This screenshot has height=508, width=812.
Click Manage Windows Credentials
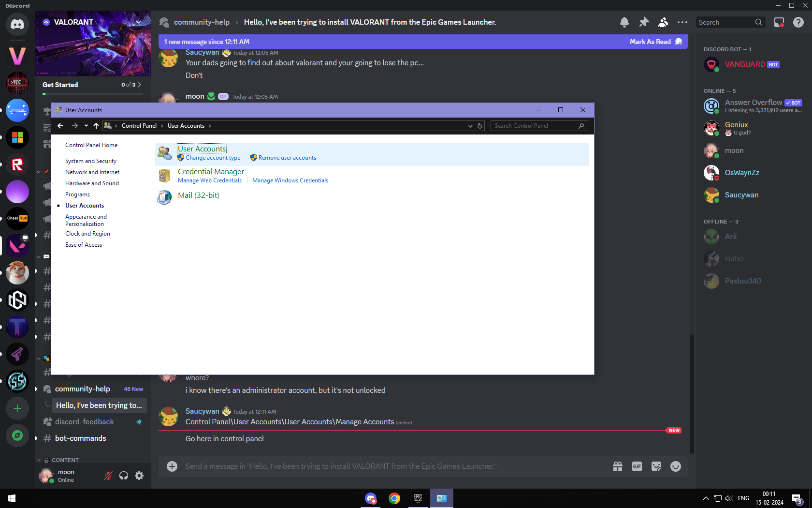coord(290,180)
